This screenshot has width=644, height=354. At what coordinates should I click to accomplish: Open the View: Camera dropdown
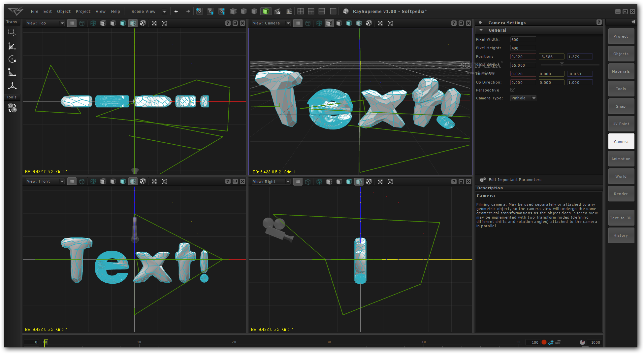point(271,23)
